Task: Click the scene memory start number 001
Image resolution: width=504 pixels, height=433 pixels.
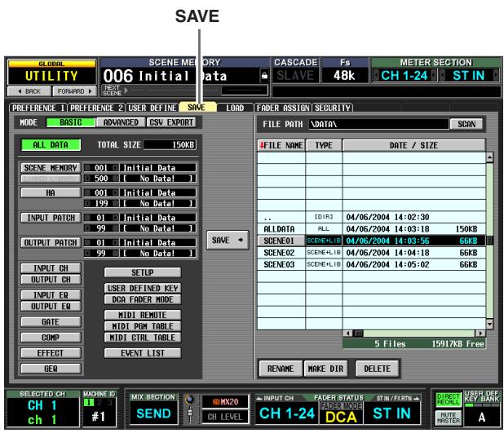Action: coord(101,168)
